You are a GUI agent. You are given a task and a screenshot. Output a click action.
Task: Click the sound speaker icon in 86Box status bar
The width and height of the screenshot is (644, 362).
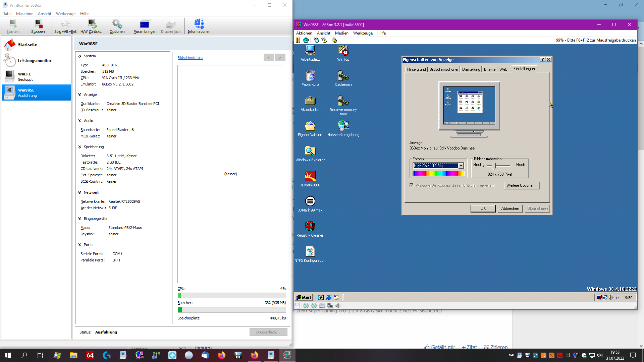[338, 306]
